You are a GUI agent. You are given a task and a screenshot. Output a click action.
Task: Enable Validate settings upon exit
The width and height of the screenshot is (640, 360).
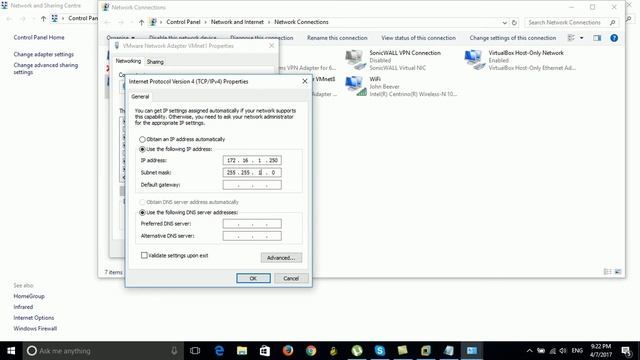(x=144, y=256)
